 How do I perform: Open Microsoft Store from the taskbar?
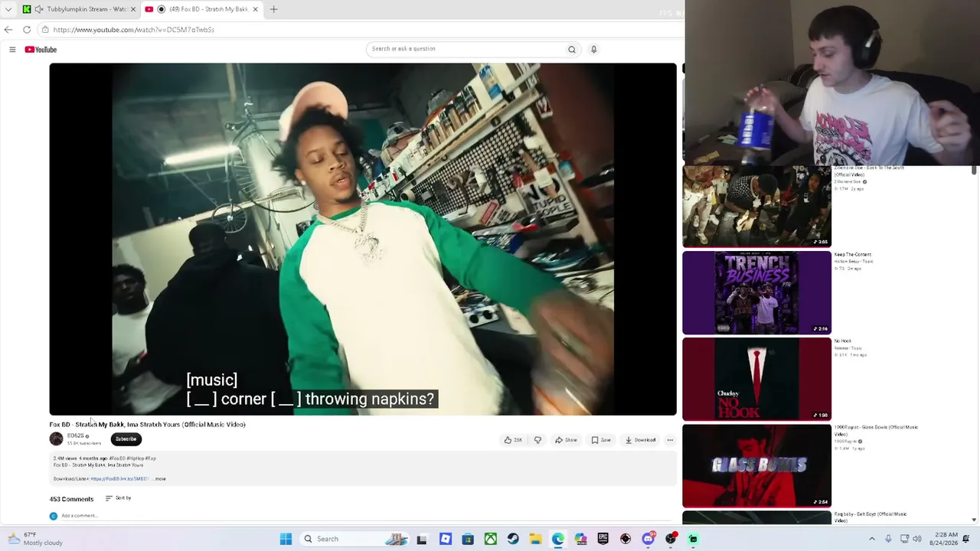(x=468, y=539)
